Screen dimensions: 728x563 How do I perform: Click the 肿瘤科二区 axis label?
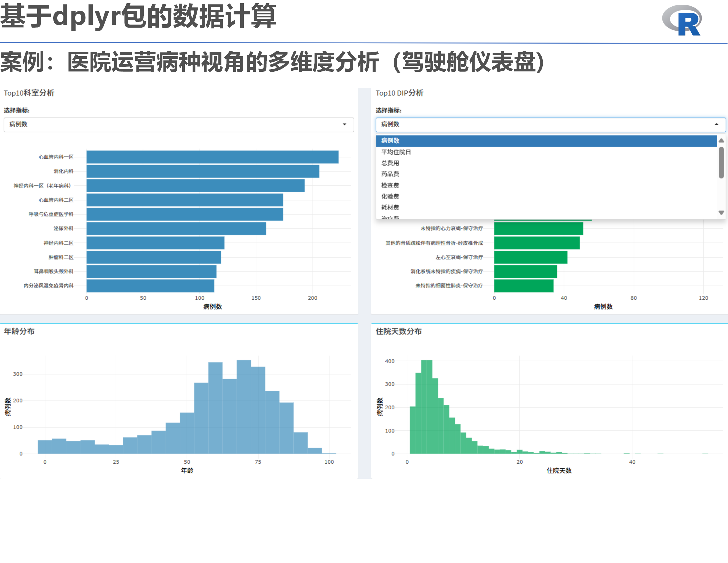61,257
